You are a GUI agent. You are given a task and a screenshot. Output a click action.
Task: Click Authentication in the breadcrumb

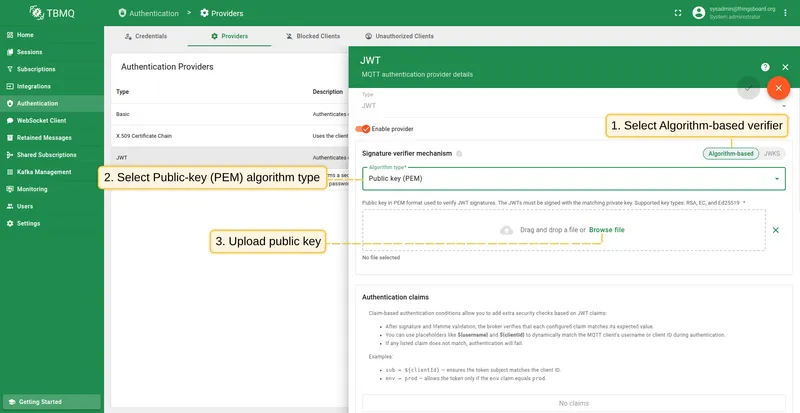[x=148, y=13]
